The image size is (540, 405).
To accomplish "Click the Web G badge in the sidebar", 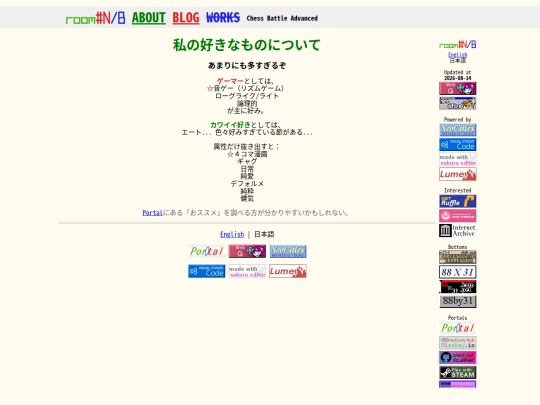I will 457,88.
